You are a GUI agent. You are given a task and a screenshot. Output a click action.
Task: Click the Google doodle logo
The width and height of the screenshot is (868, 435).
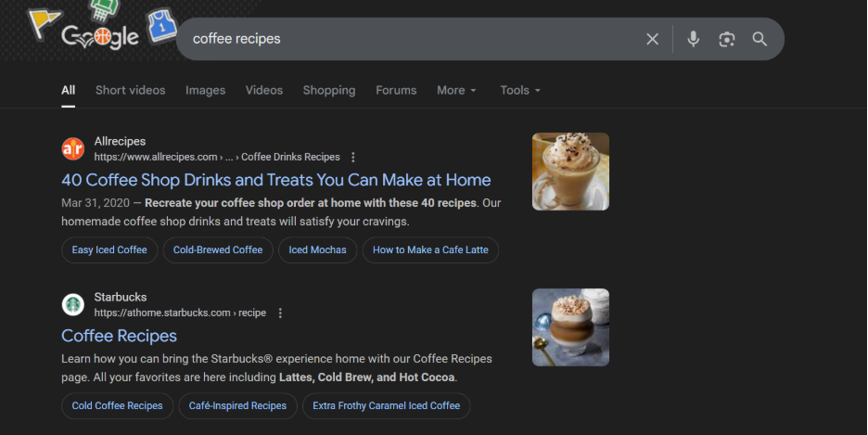[100, 37]
